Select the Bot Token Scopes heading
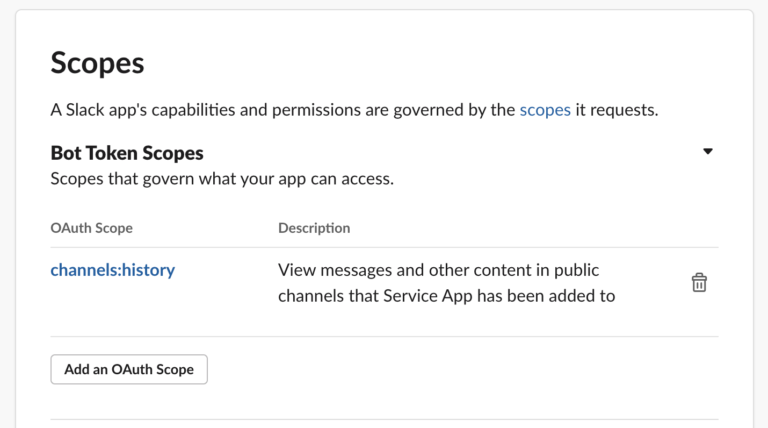 click(127, 153)
